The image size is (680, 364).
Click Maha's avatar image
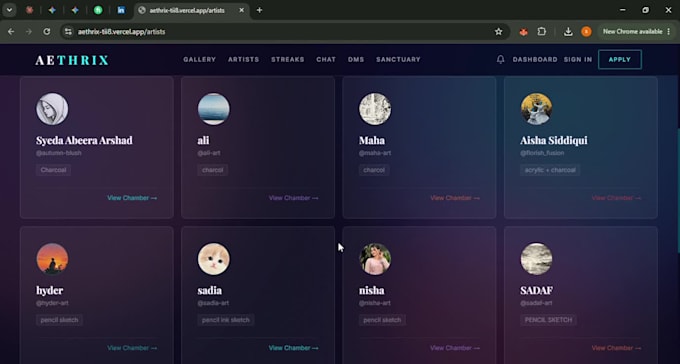point(375,109)
